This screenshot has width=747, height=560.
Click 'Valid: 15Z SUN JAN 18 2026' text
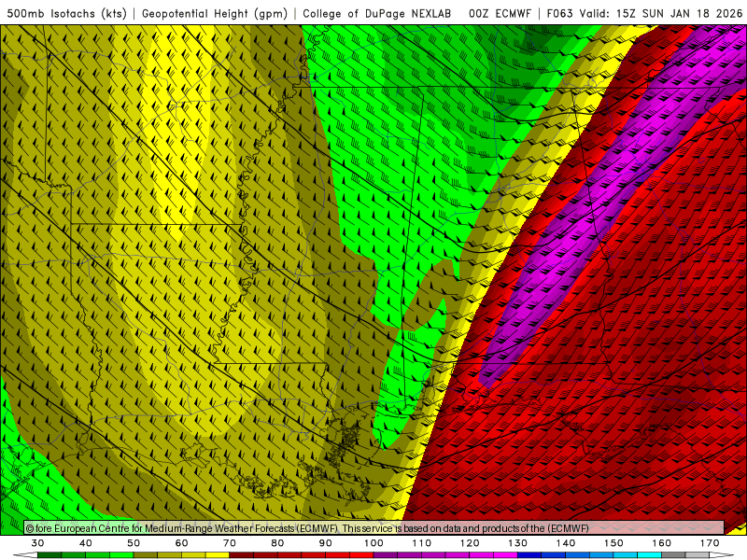click(661, 13)
